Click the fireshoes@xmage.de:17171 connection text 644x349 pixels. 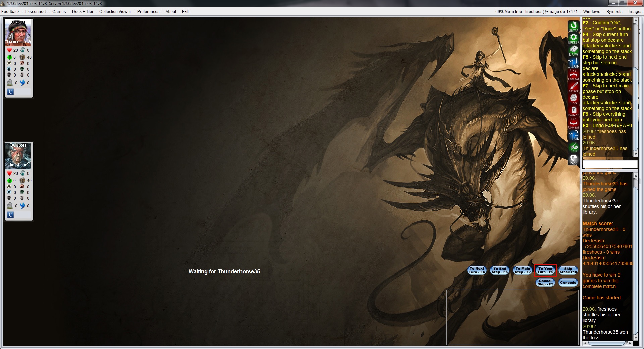click(x=551, y=11)
